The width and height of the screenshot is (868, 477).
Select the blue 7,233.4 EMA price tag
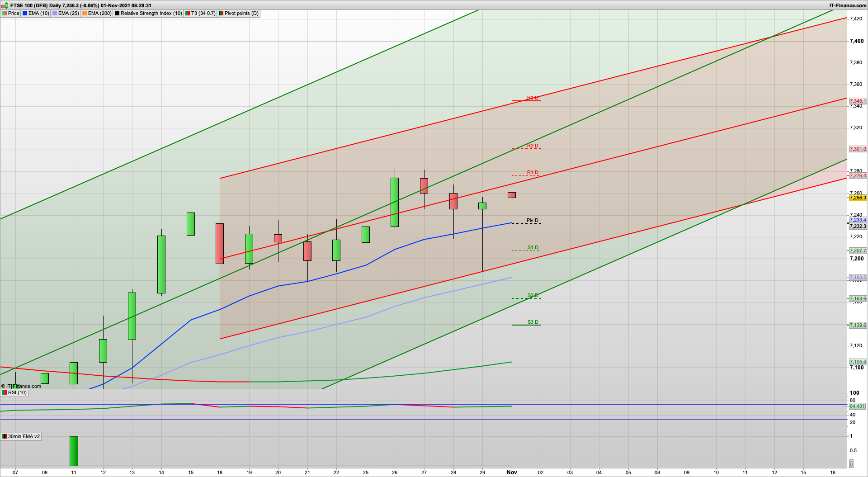(x=858, y=220)
